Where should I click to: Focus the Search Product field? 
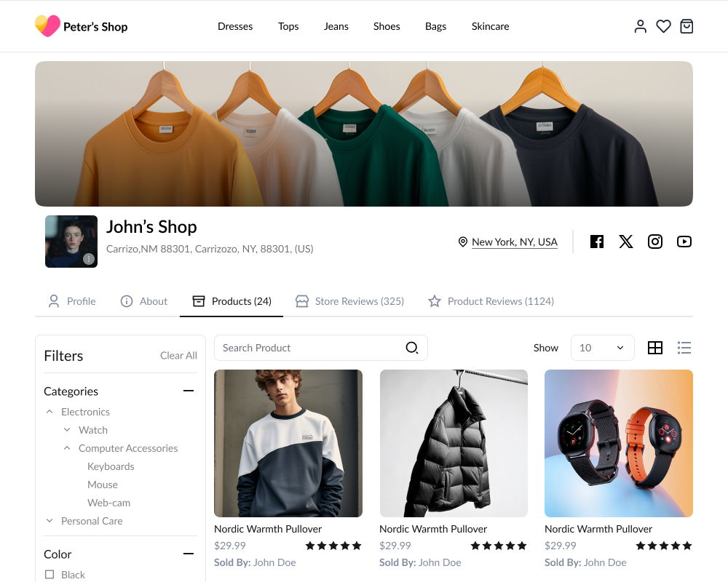pyautogui.click(x=321, y=348)
